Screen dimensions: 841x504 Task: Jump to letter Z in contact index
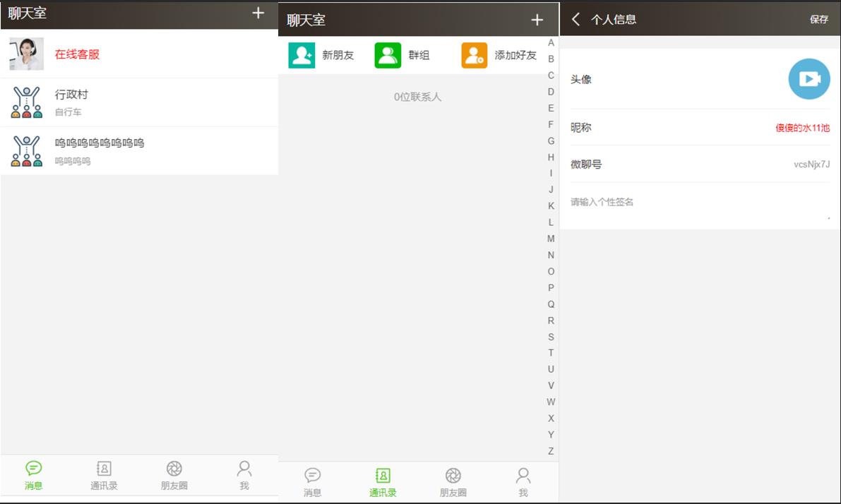tap(551, 451)
